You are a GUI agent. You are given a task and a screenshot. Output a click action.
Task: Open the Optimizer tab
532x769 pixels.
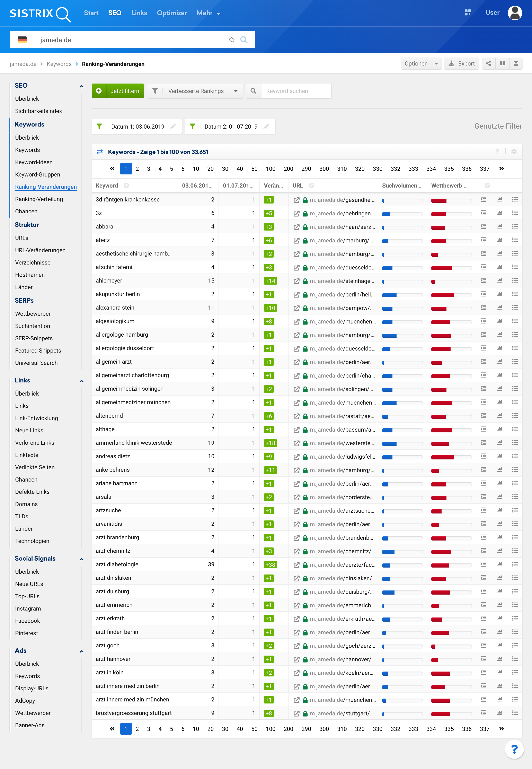click(172, 13)
